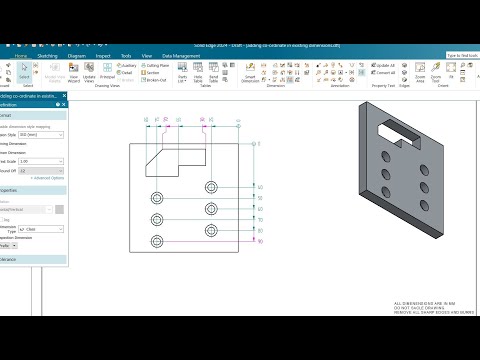The width and height of the screenshot is (480, 360).
Task: Open the Diagram ribbon tab
Action: coord(77,56)
